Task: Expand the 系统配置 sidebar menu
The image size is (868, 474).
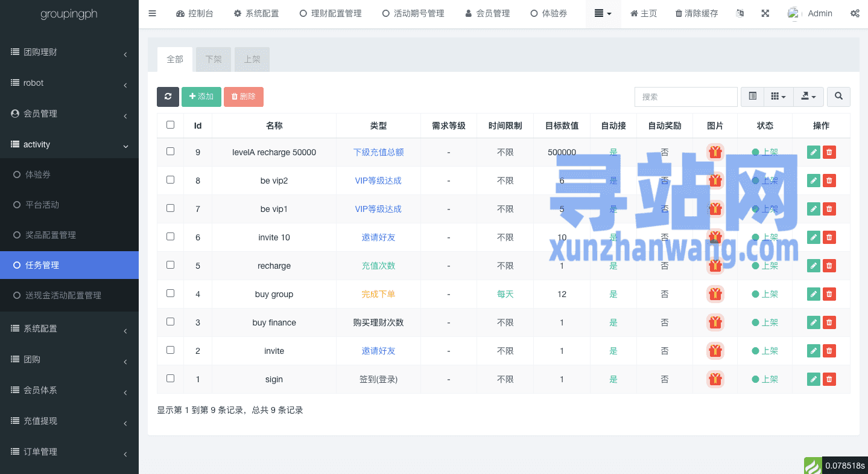Action: [69, 329]
